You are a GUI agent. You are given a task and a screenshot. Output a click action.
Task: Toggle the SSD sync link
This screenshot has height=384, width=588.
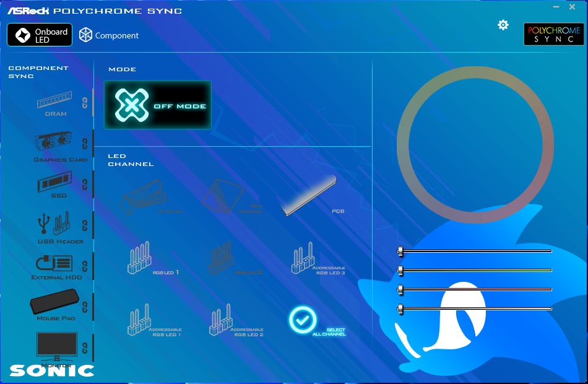(85, 185)
